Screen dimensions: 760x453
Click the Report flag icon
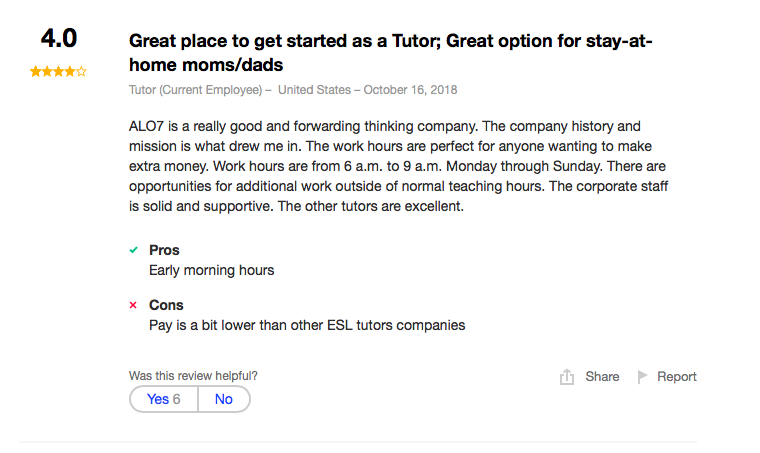pyautogui.click(x=643, y=377)
